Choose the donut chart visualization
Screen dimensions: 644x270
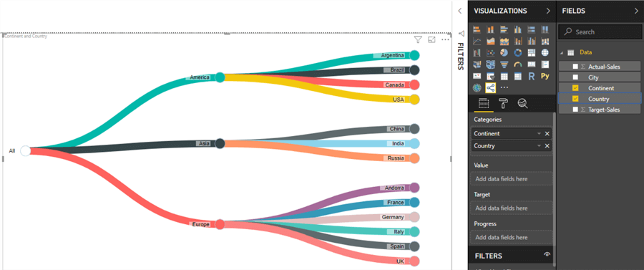tap(518, 52)
